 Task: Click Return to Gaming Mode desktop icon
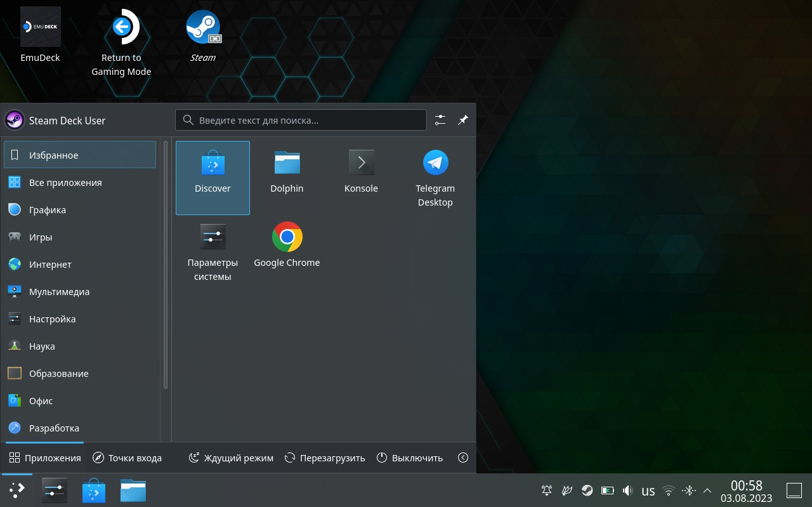pyautogui.click(x=121, y=43)
